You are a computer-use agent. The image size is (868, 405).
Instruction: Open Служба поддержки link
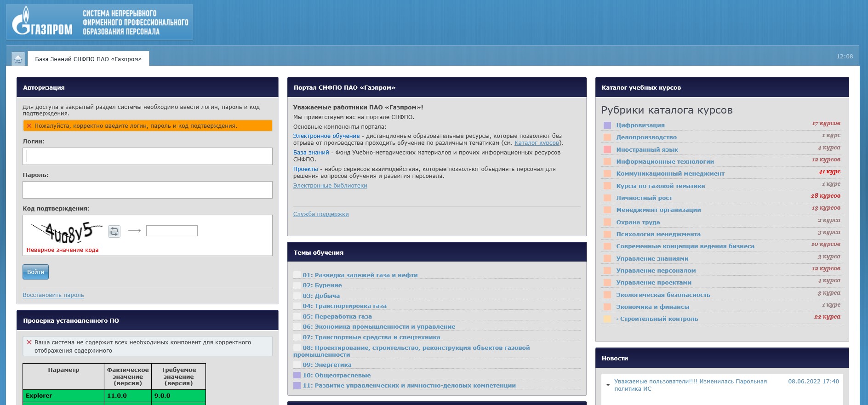[x=321, y=214]
